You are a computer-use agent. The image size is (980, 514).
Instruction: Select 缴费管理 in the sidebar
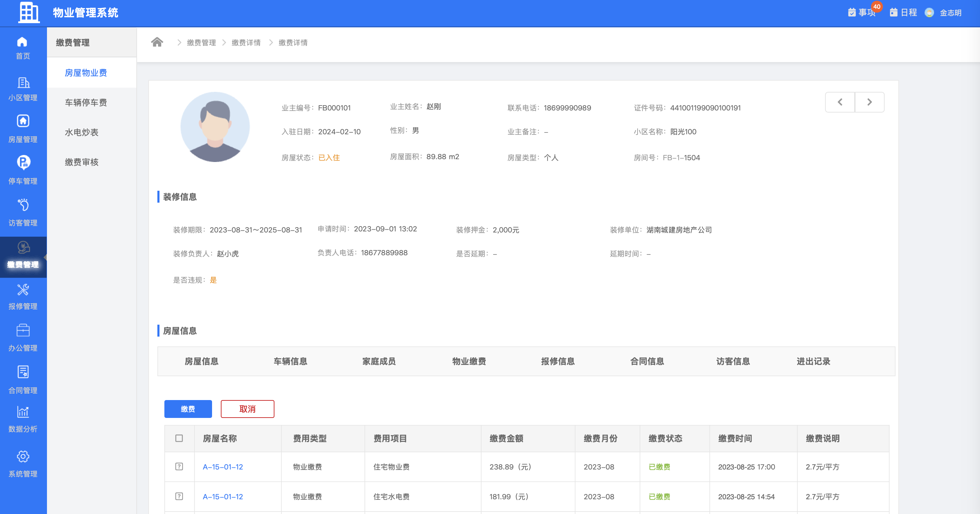click(23, 257)
